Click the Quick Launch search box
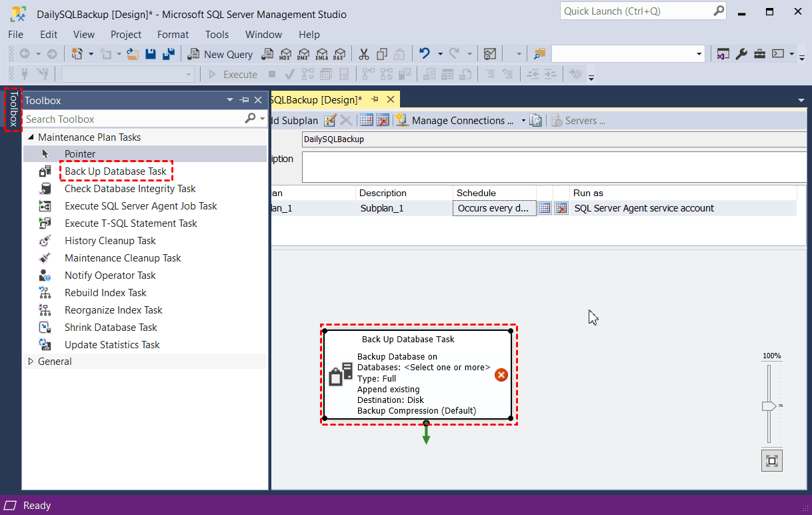The height and width of the screenshot is (515, 812). 643,11
